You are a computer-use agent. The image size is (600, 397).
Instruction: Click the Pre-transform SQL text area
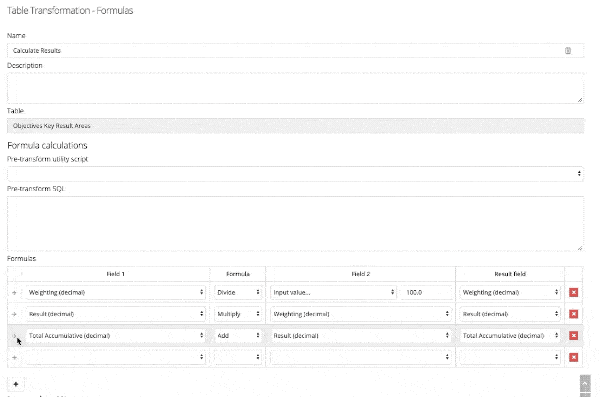tap(295, 224)
